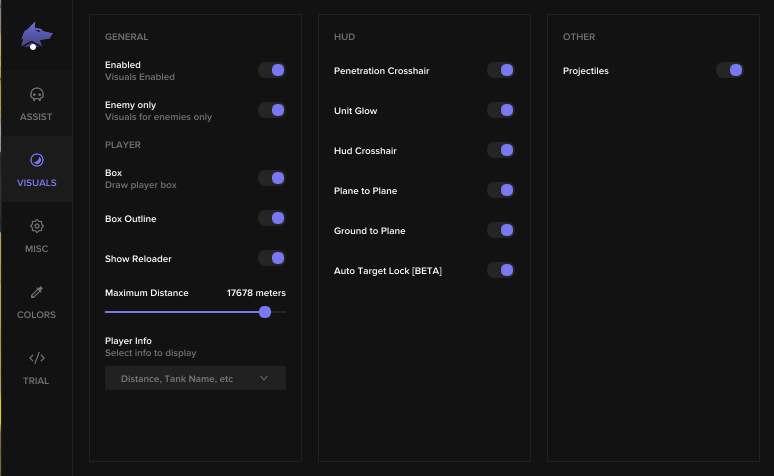The width and height of the screenshot is (774, 476).
Task: Open the Trial code icon
Action: pyautogui.click(x=37, y=358)
